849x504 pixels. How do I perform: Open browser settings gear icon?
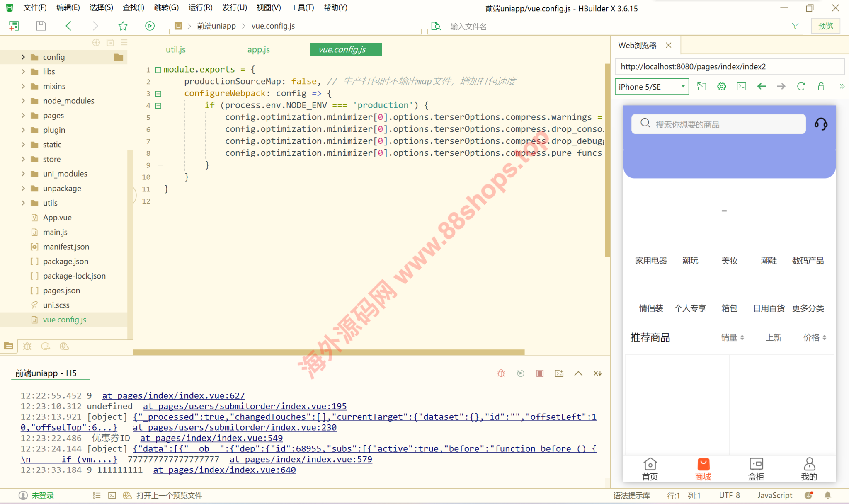pos(721,86)
